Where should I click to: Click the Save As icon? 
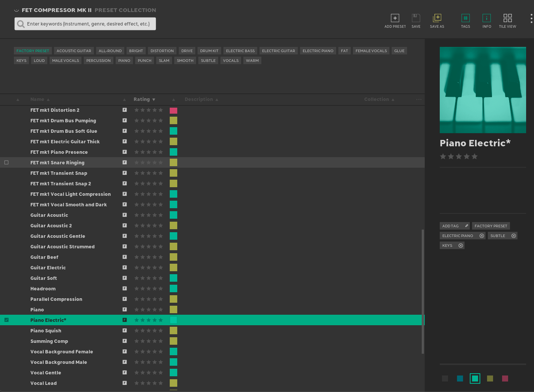(437, 18)
